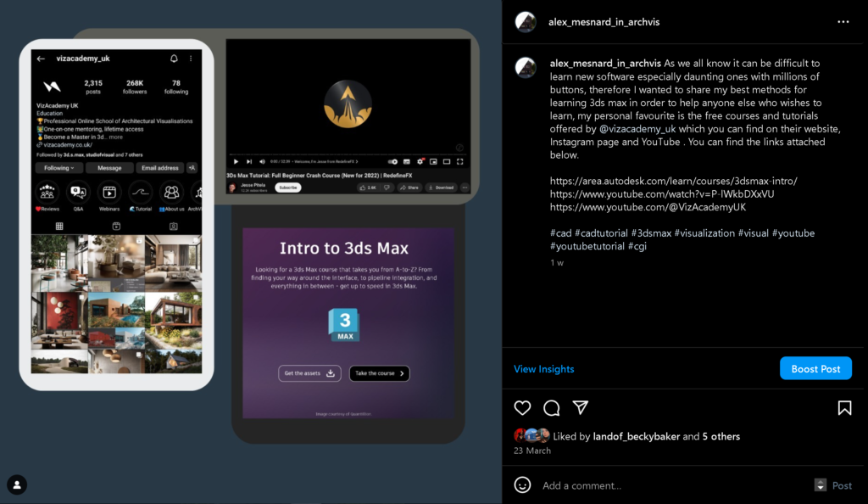The image size is (868, 504).
Task: Open YouTube more actions ellipsis button
Action: click(x=465, y=188)
